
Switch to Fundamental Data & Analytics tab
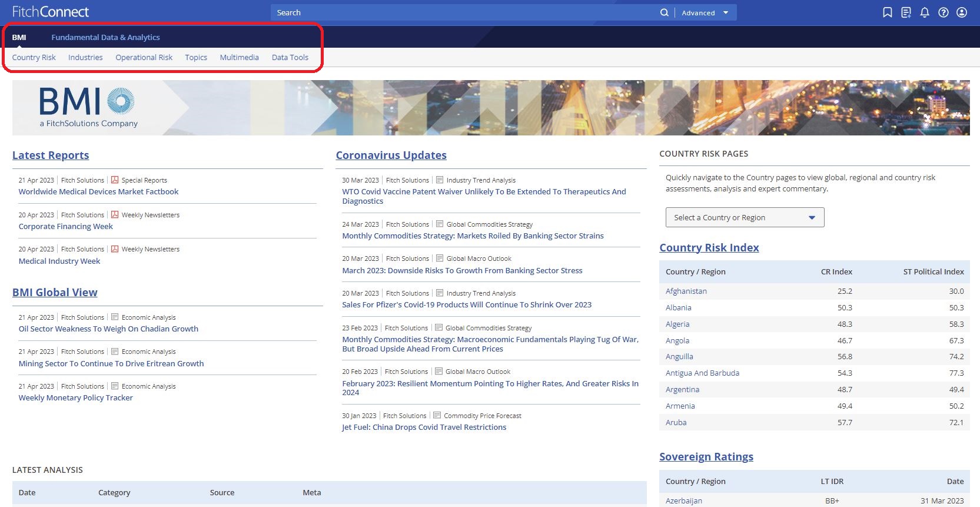coord(105,37)
